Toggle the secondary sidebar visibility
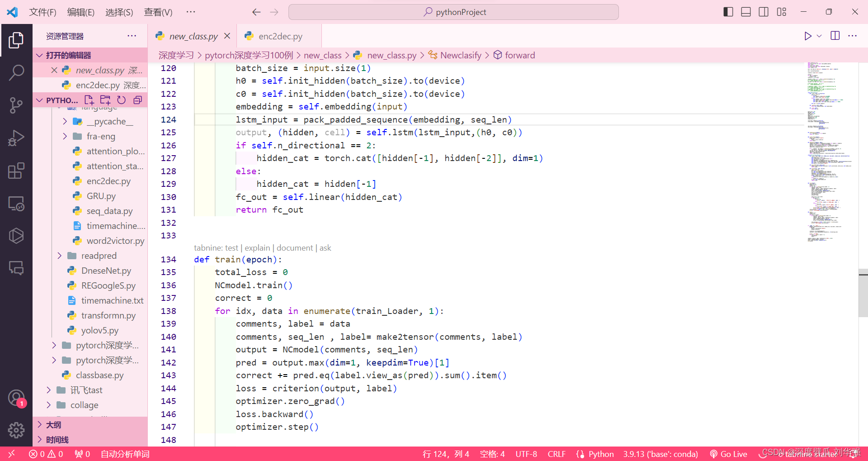This screenshot has height=461, width=868. (x=764, y=12)
